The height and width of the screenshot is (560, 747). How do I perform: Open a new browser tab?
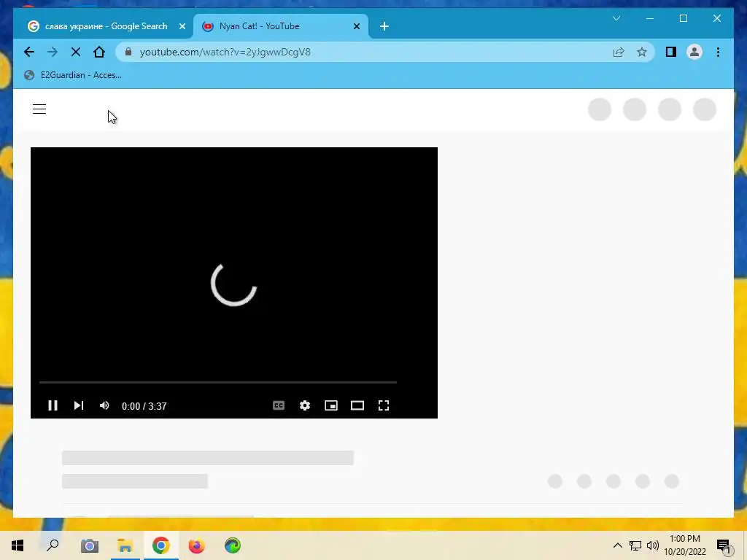tap(384, 26)
